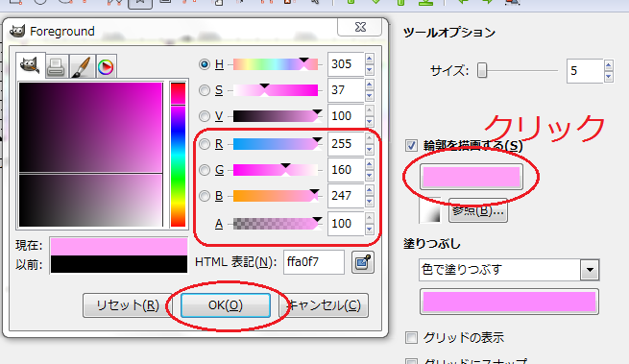Viewport: 629px width, 364px height.
Task: Select the S radio button
Action: [x=205, y=90]
